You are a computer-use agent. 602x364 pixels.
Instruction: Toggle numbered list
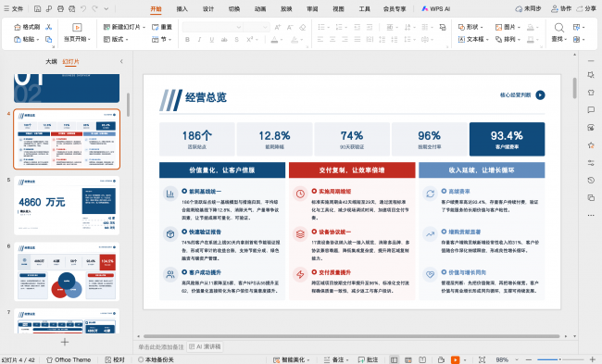tap(339, 27)
